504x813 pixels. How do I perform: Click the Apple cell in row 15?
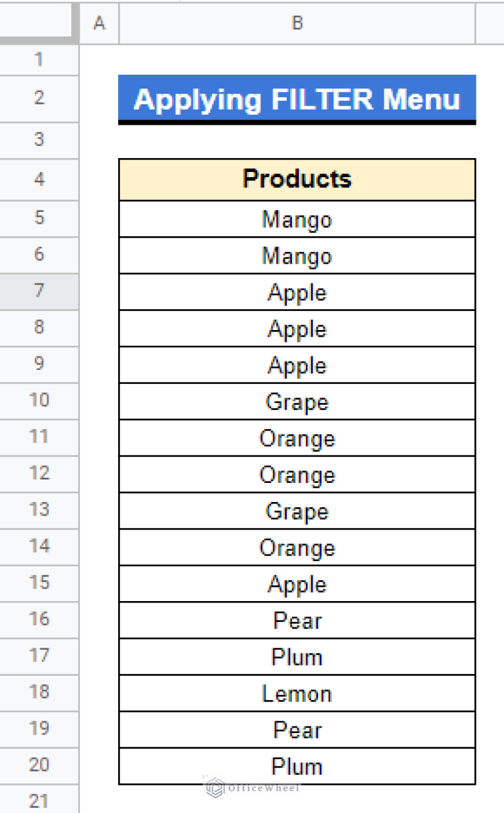297,584
